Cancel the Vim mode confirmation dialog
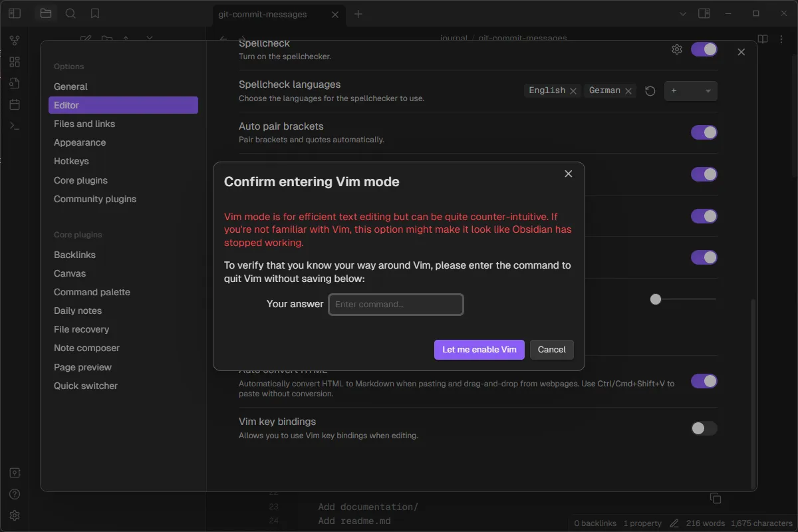The width and height of the screenshot is (798, 532). point(551,349)
